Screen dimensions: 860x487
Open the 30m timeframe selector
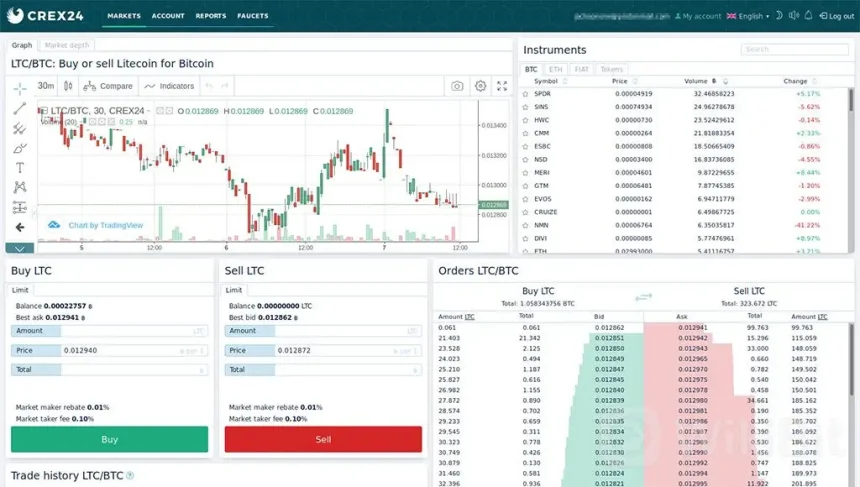point(46,87)
